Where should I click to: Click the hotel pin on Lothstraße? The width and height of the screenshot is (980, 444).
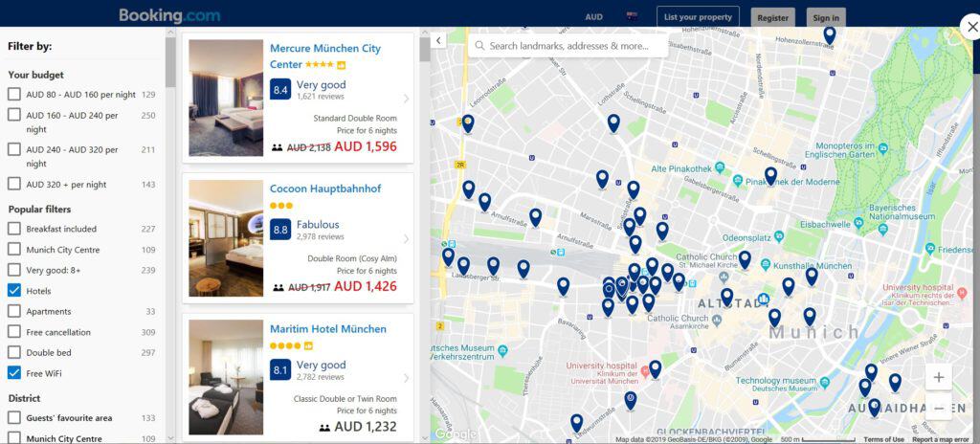tap(613, 123)
